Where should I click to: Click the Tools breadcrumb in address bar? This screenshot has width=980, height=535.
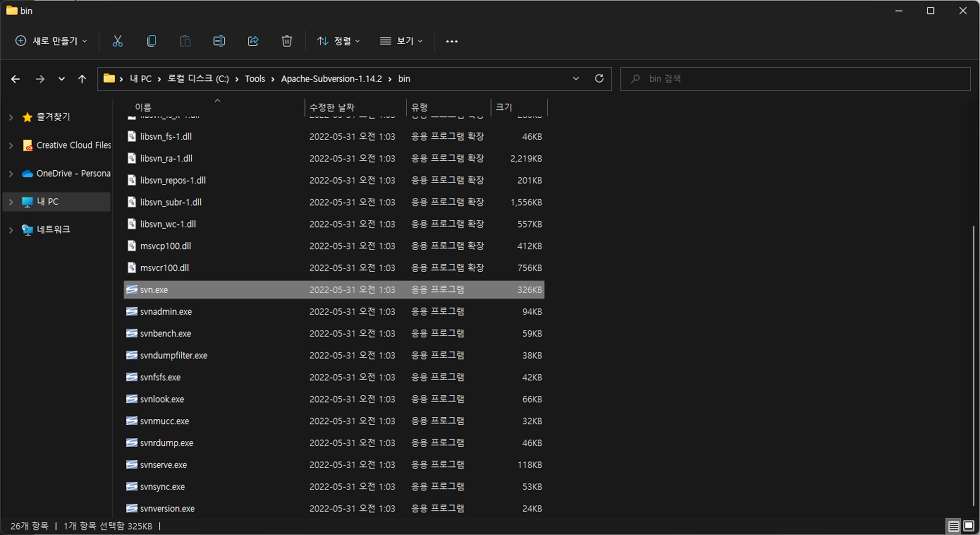tap(255, 79)
